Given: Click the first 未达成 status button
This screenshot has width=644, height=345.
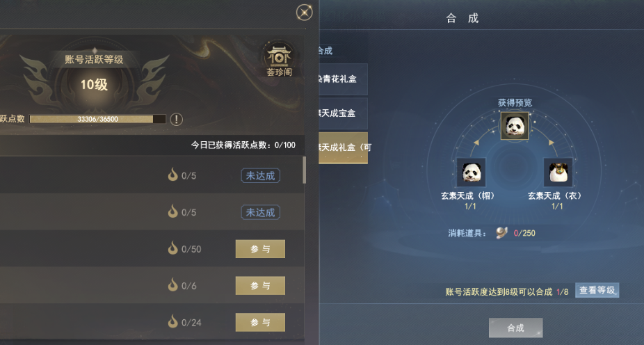Looking at the screenshot, I should point(260,176).
